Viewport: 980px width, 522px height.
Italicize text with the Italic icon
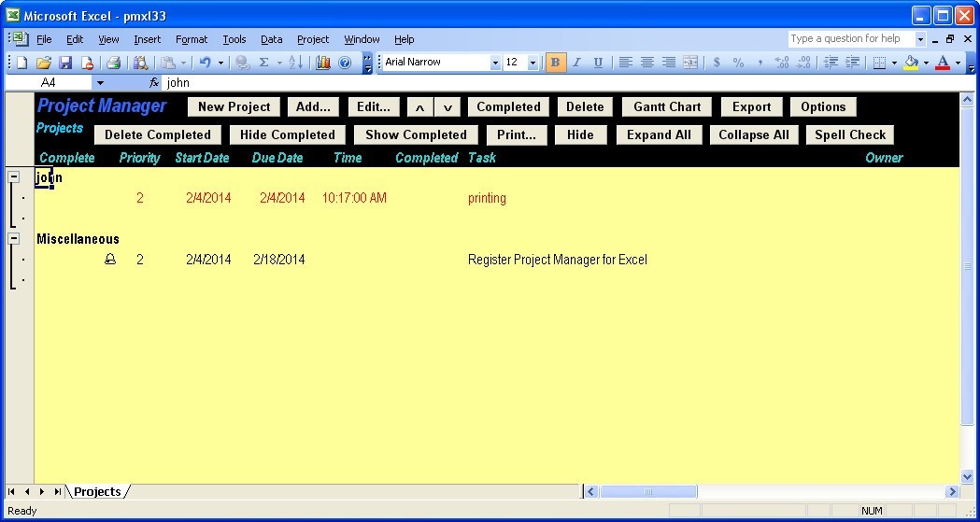(x=576, y=63)
